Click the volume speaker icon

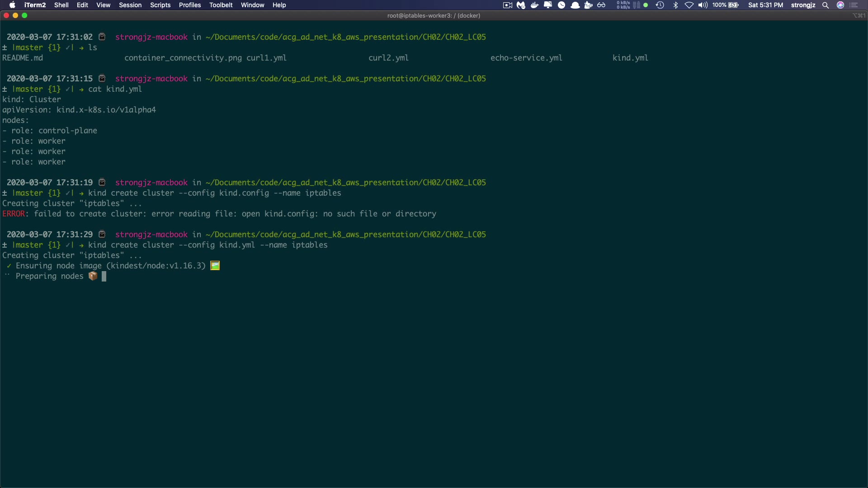(x=703, y=5)
